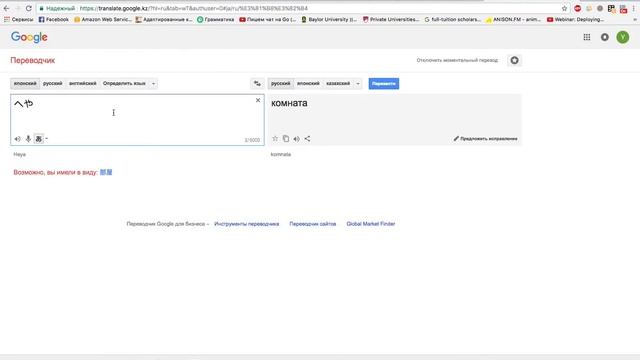Bookmark this page with star icon

click(x=564, y=8)
